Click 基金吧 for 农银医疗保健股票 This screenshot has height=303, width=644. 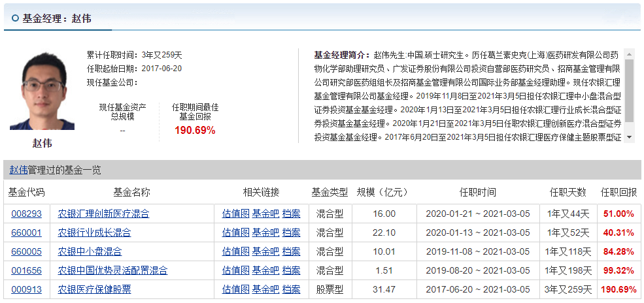tap(265, 289)
